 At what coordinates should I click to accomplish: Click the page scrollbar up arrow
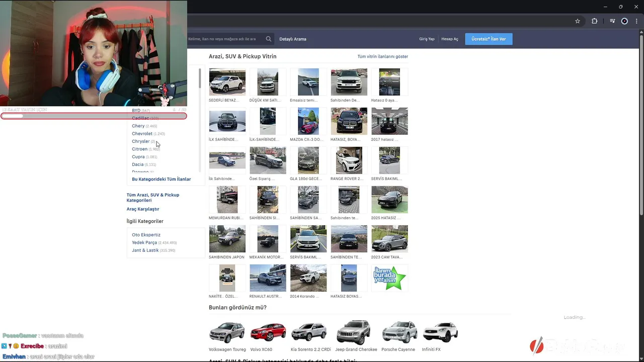click(640, 32)
